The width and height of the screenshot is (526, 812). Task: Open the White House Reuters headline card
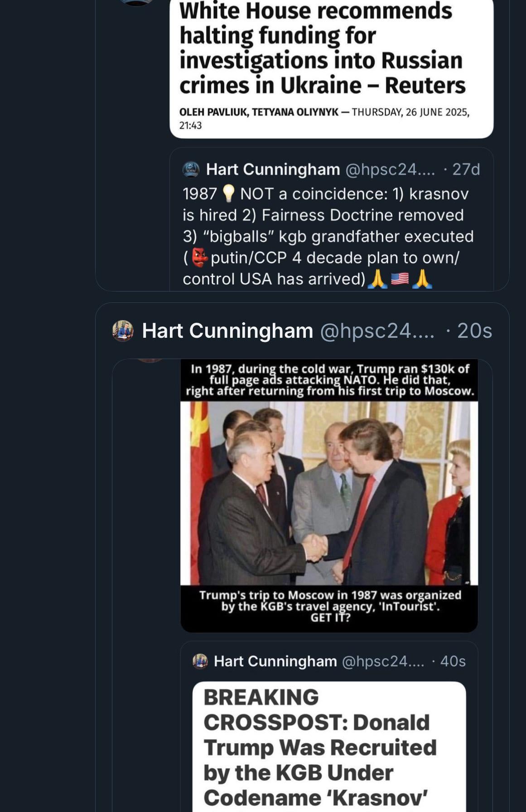coord(322,49)
